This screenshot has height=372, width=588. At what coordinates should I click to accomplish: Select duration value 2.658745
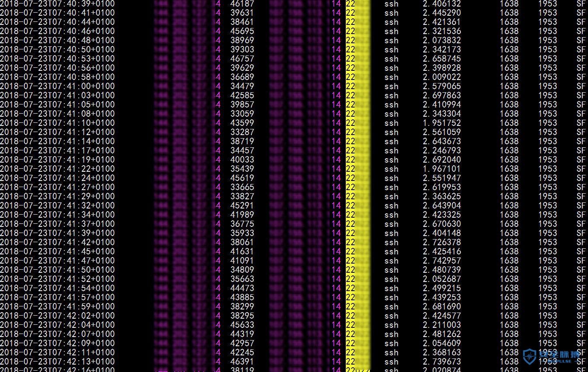click(x=442, y=59)
